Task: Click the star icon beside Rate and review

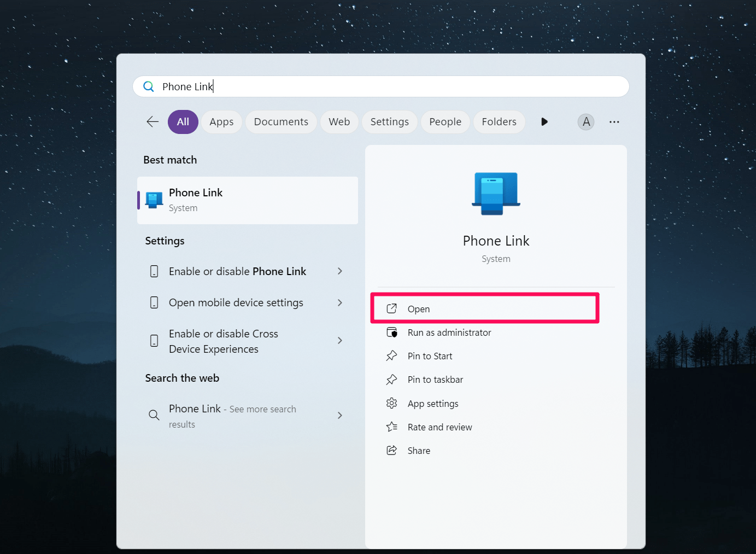Action: [392, 427]
